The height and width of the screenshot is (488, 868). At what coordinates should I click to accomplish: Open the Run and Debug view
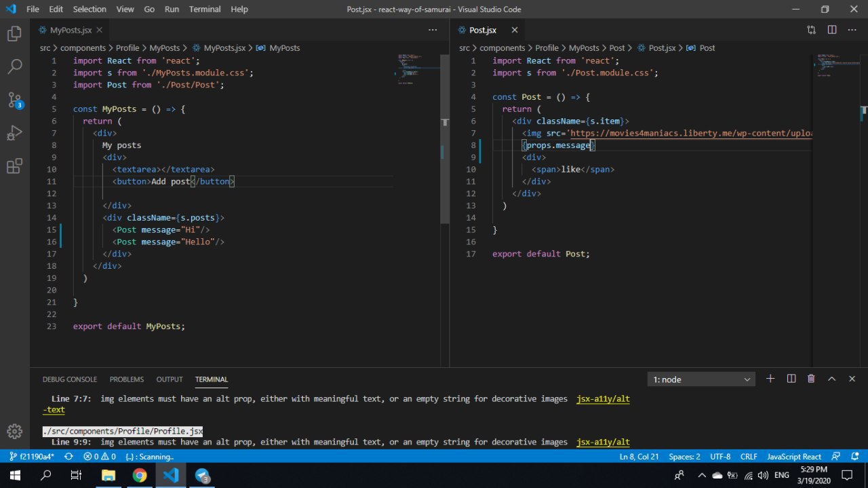click(x=14, y=133)
